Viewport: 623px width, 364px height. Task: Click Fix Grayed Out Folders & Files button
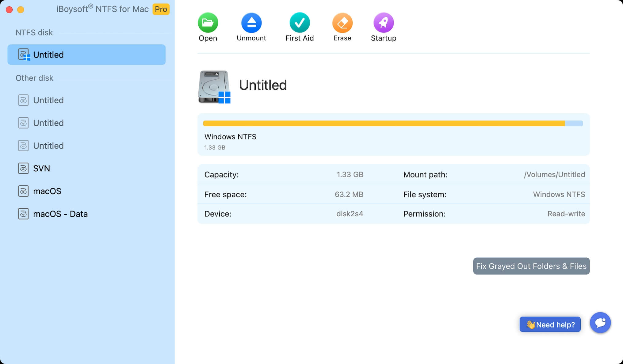pos(531,266)
